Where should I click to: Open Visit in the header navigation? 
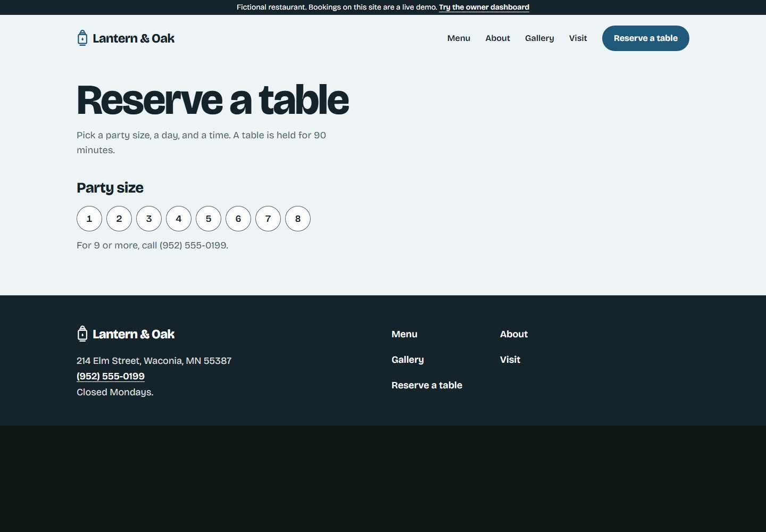point(578,38)
